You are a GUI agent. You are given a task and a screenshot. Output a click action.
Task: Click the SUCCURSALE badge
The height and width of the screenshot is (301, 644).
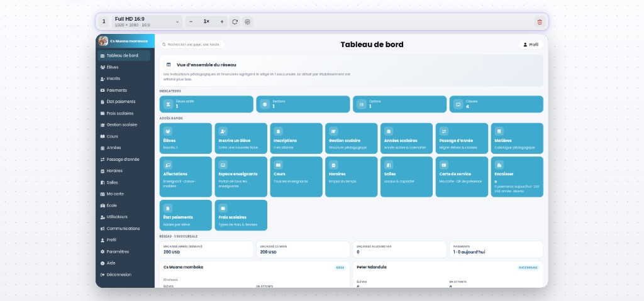528,268
